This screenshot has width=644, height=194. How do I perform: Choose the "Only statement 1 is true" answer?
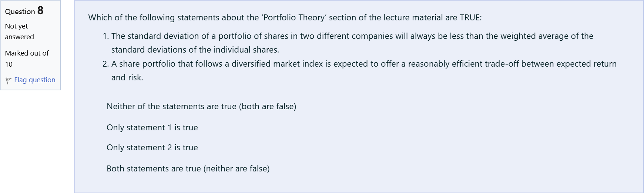[x=152, y=128]
